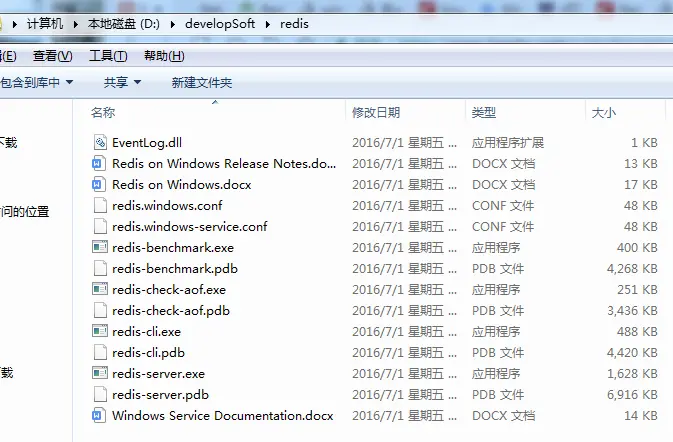This screenshot has height=442, width=673.
Task: Click the redis-cli.exe application icon
Action: (100, 332)
